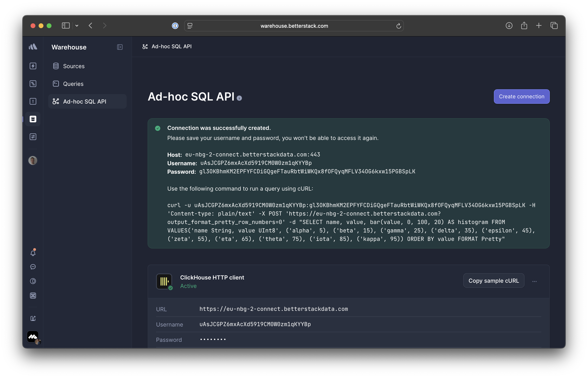This screenshot has width=588, height=378.
Task: Go to Sources in the Warehouse menu
Action: [x=74, y=66]
